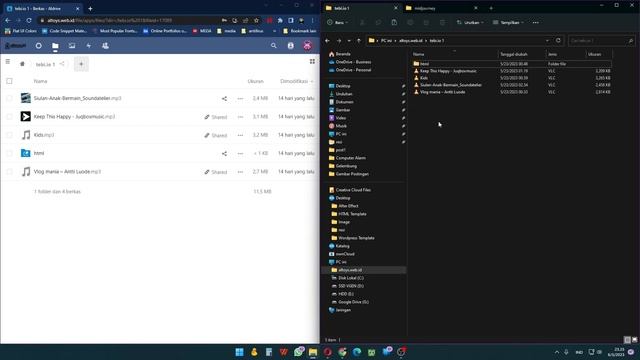This screenshot has width=640, height=360.
Task: Open the Urutkan sort dropdown in File Explorer
Action: click(x=470, y=22)
